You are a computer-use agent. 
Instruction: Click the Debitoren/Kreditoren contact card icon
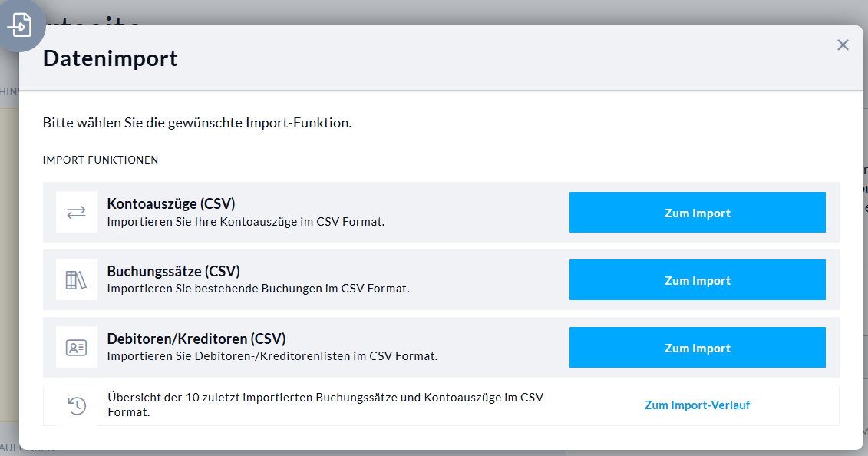click(x=77, y=348)
